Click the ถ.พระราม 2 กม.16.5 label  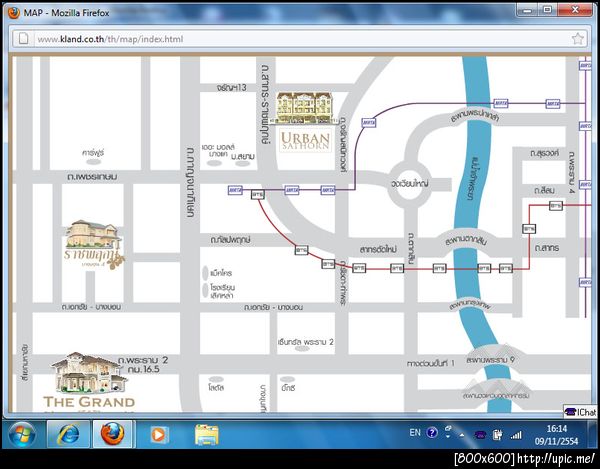pyautogui.click(x=143, y=365)
